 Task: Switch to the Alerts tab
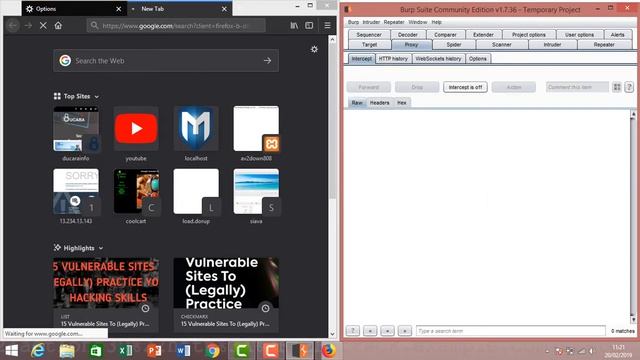(x=617, y=35)
